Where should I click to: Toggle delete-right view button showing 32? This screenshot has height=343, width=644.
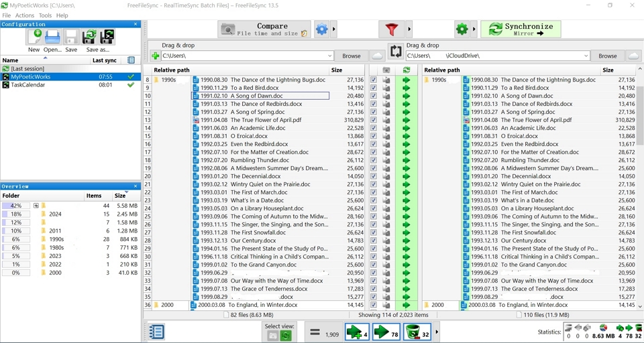tap(417, 332)
